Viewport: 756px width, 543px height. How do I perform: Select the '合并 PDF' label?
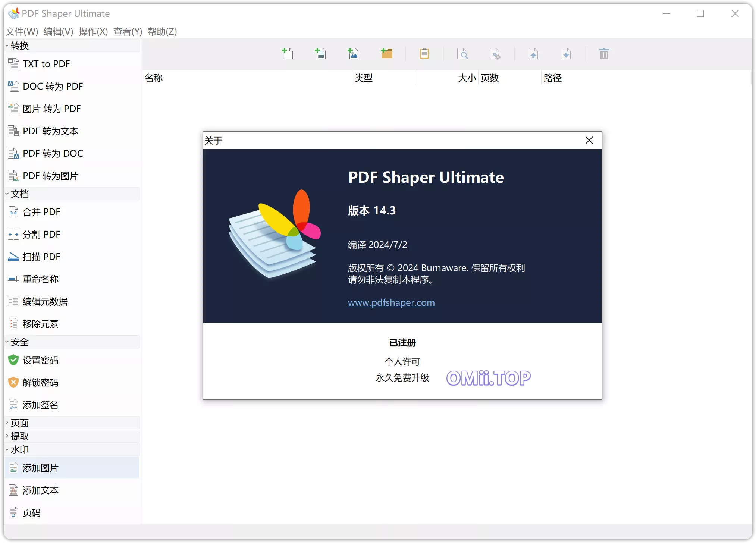coord(41,212)
